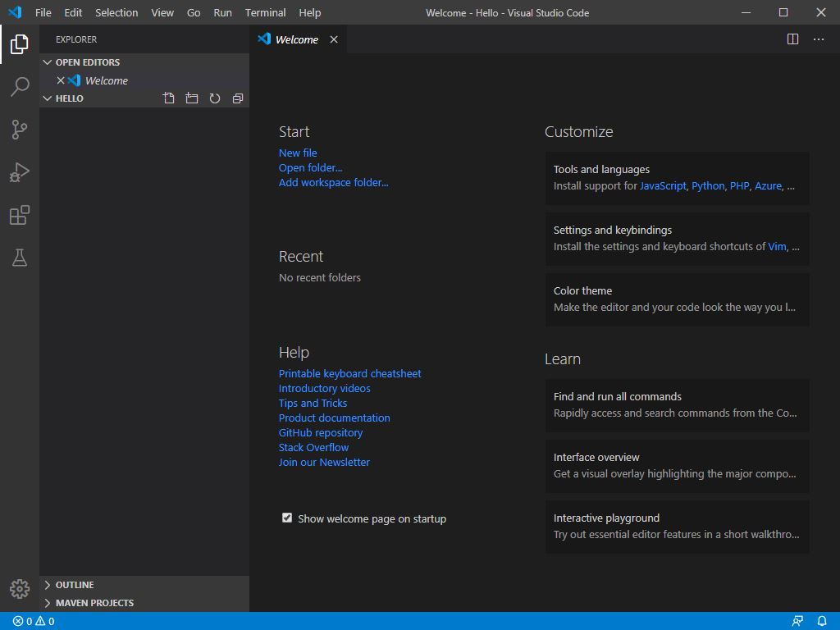Click the Python language link
Screen dimensions: 840x630
(708, 186)
